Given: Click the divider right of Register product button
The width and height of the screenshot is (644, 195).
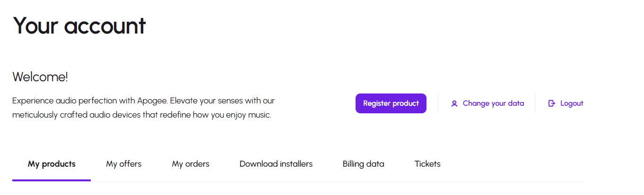Looking at the screenshot, I should click(x=438, y=103).
